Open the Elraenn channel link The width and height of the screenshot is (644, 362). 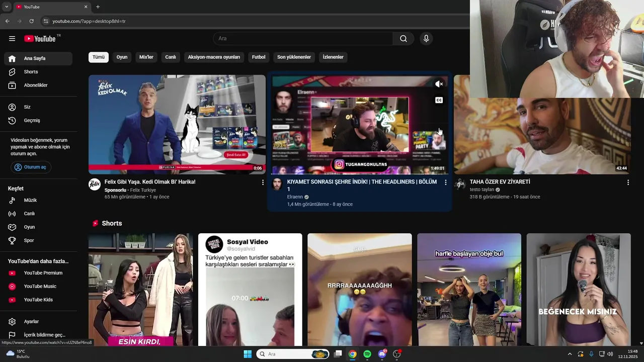click(295, 197)
